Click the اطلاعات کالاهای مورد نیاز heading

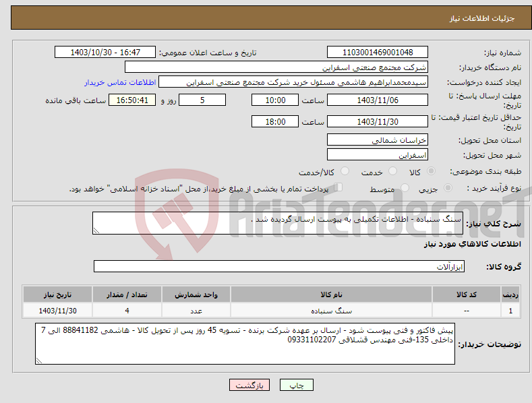tap(472, 244)
